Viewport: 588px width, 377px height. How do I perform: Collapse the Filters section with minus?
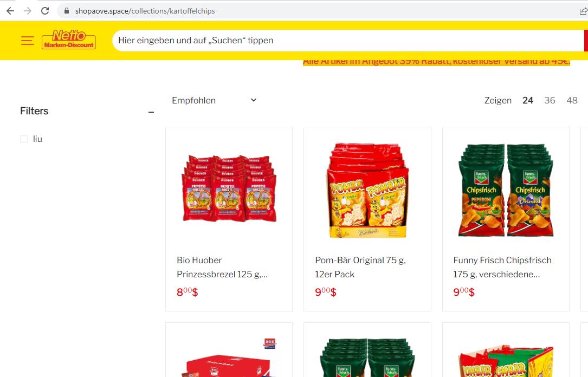tap(151, 112)
